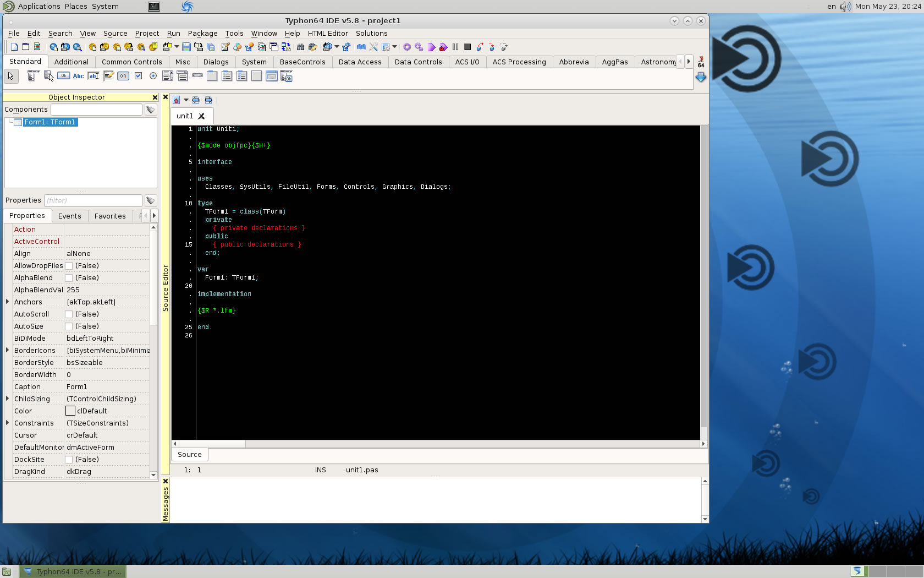Click the crossed tools options icon

[373, 47]
